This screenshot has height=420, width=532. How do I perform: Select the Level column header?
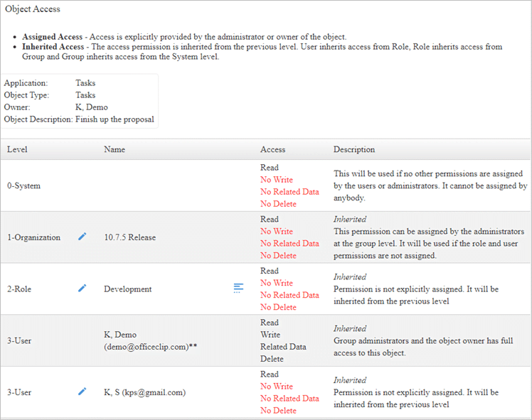tap(17, 149)
